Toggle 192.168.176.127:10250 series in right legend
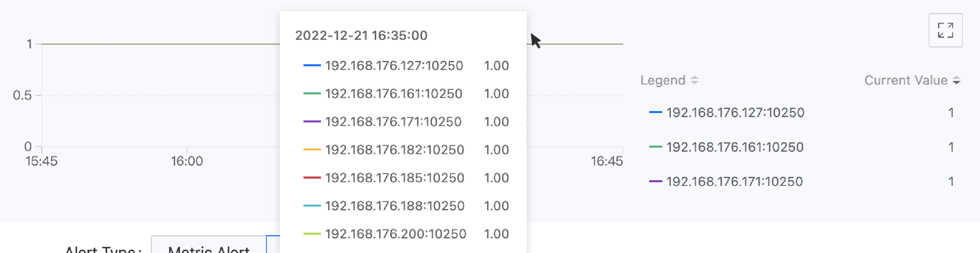The height and width of the screenshot is (253, 980). coord(735,112)
